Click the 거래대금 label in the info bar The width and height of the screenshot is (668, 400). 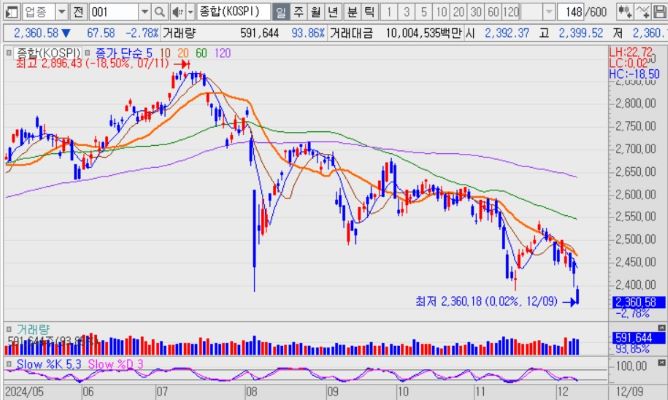351,33
